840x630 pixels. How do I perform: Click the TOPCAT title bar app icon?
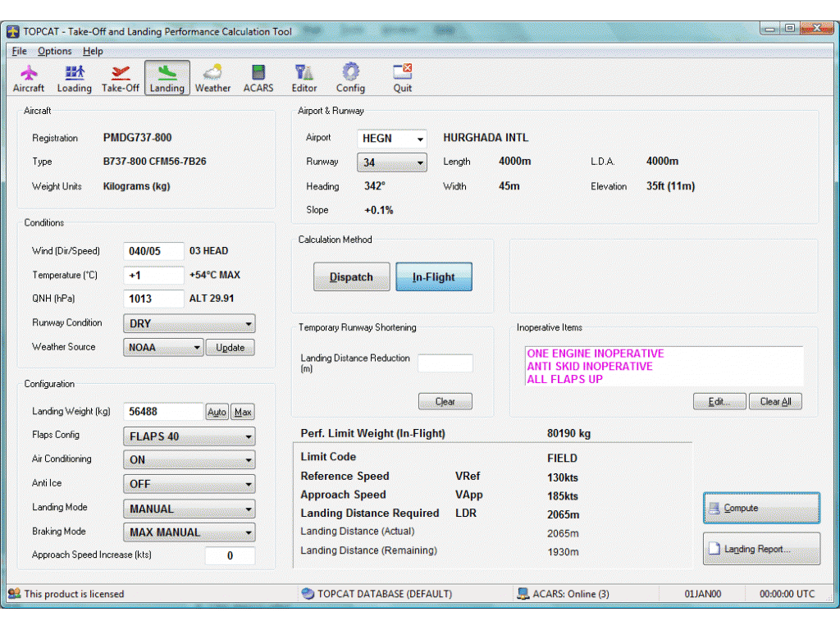click(x=13, y=32)
